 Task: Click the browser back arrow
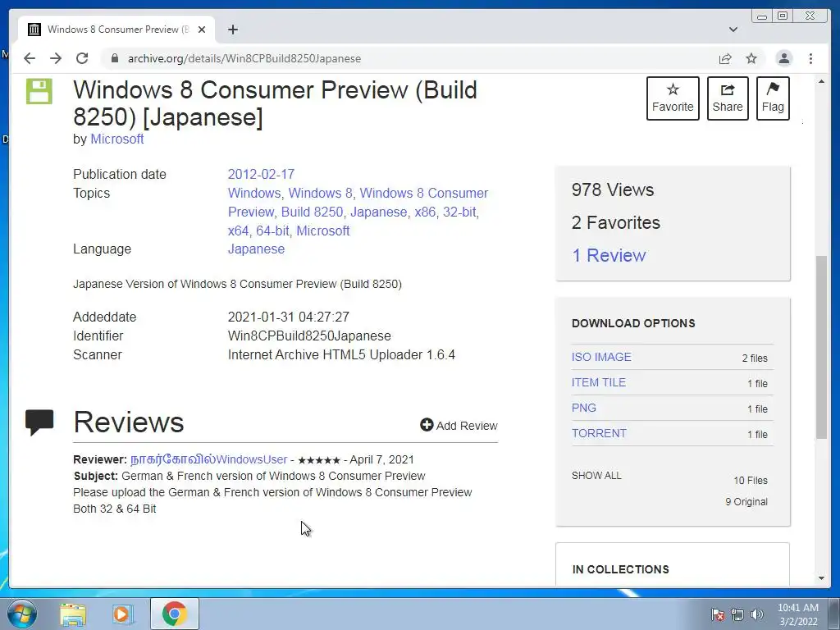30,58
